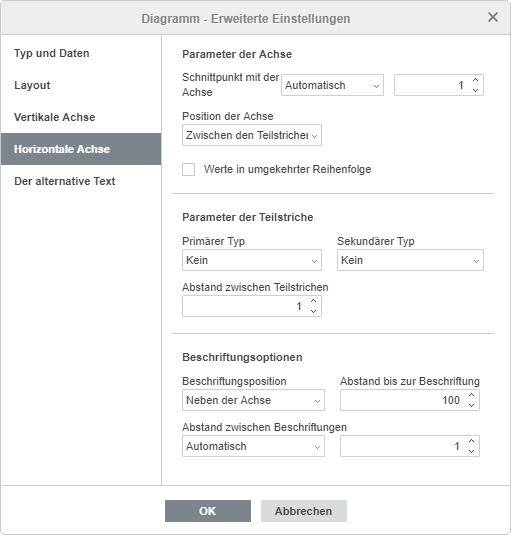Click the Abbrechen button
The image size is (511, 535).
pyautogui.click(x=304, y=511)
